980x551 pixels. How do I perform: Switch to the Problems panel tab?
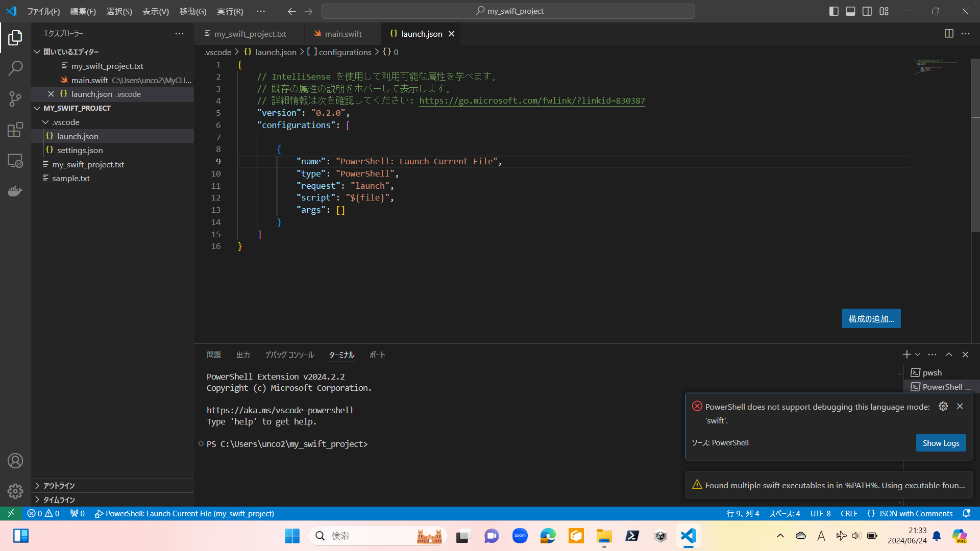214,355
